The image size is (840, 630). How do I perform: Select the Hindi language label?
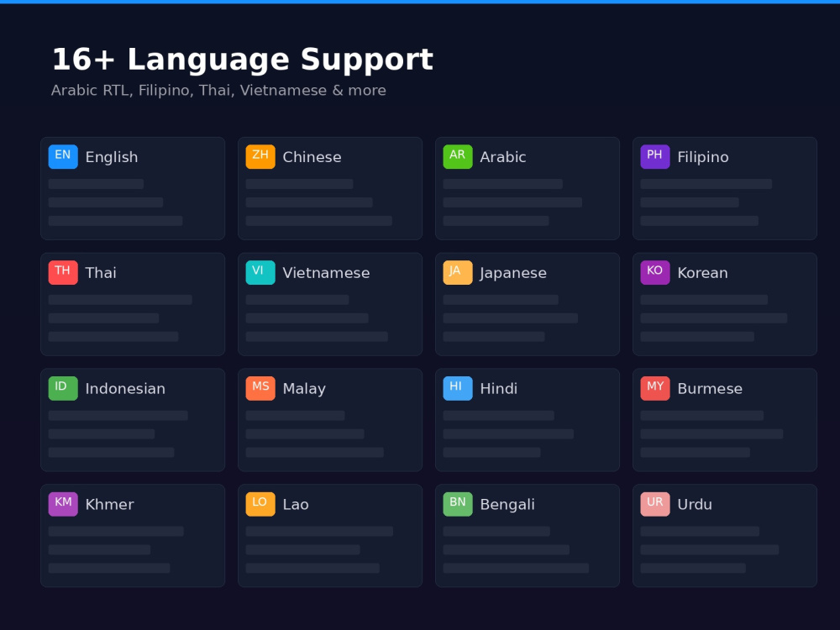pyautogui.click(x=499, y=389)
